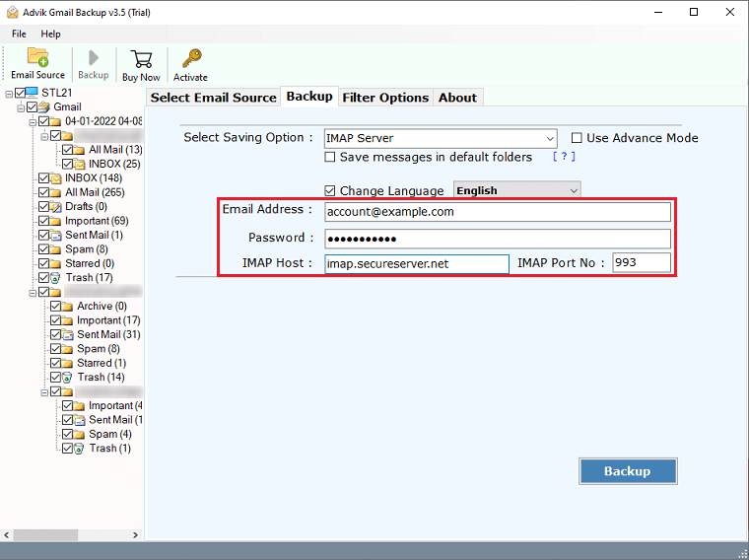749x560 pixels.
Task: Click the Password input field
Action: (498, 239)
